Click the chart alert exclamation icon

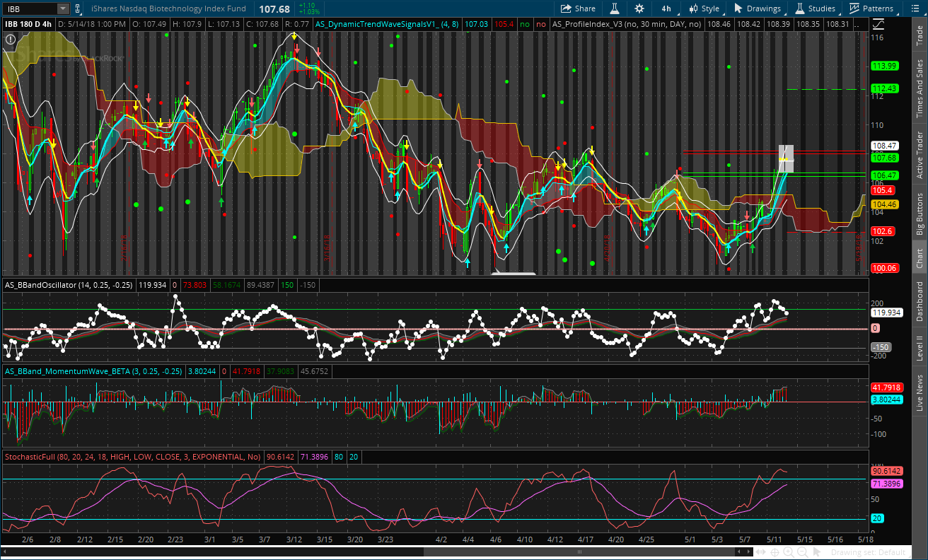(9, 40)
